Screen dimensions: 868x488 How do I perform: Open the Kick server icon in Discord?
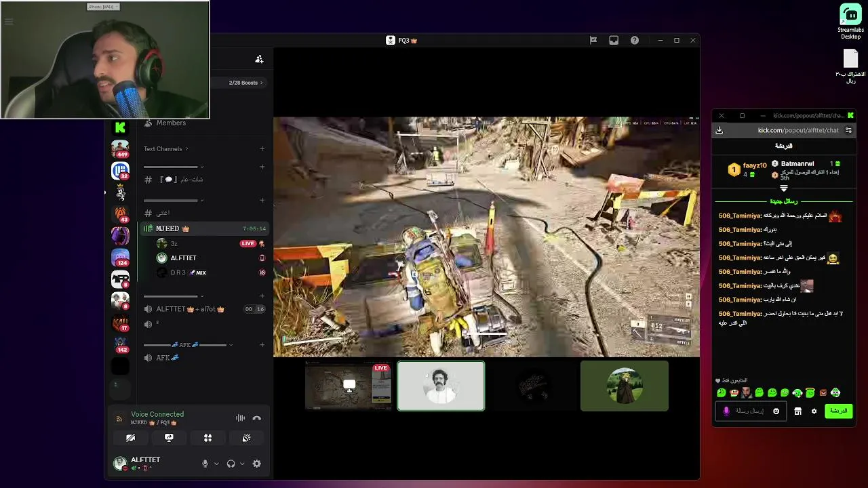pyautogui.click(x=120, y=127)
